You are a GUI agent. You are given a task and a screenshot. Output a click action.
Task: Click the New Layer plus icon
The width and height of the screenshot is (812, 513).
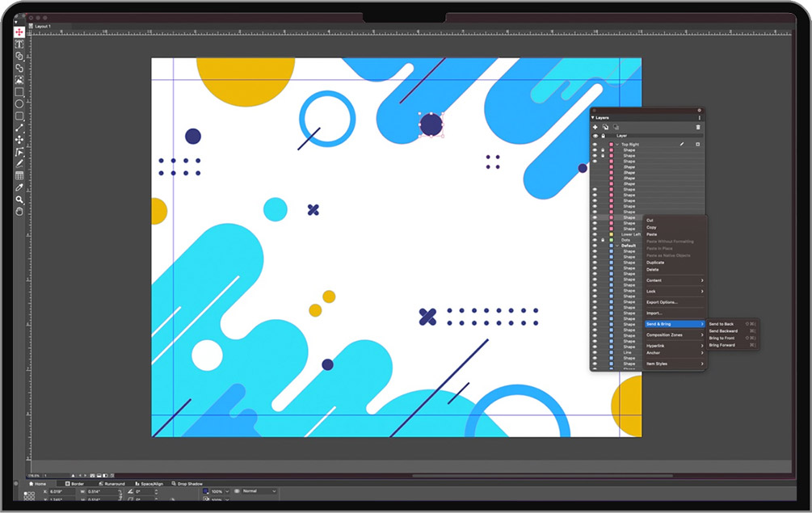click(595, 127)
